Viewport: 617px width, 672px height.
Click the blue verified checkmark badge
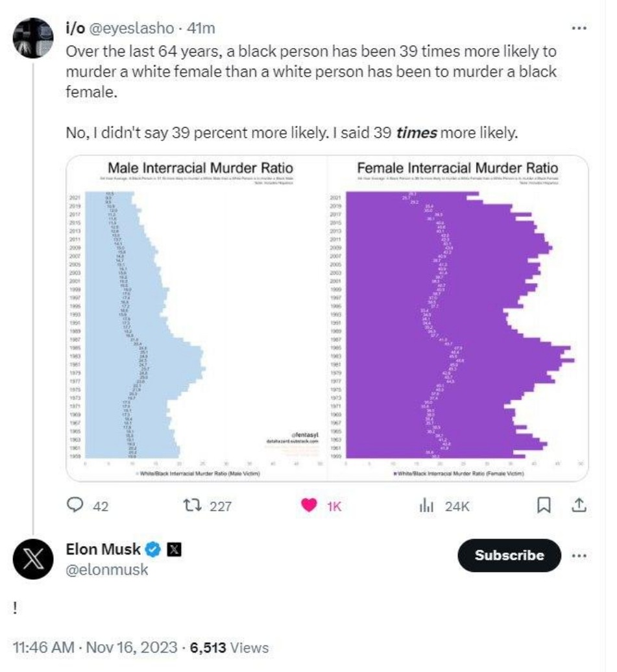click(153, 549)
